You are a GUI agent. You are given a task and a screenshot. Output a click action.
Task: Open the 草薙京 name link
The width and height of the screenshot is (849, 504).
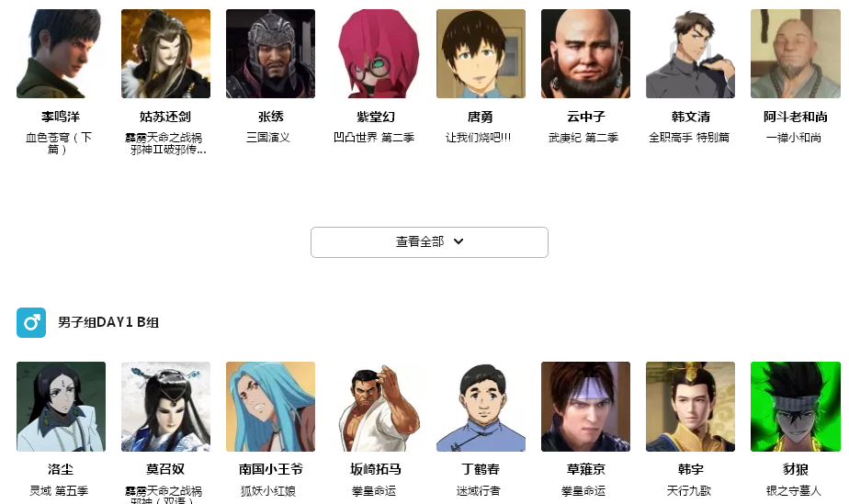[x=585, y=469]
